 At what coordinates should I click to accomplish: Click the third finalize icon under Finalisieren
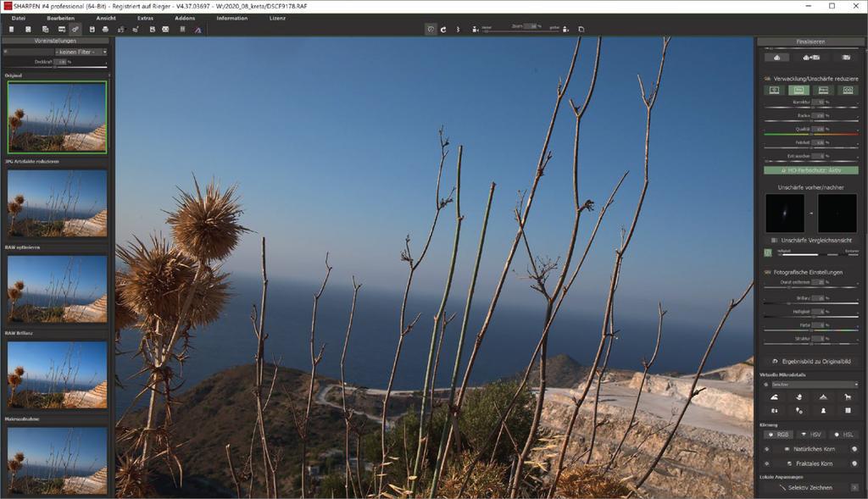point(846,58)
